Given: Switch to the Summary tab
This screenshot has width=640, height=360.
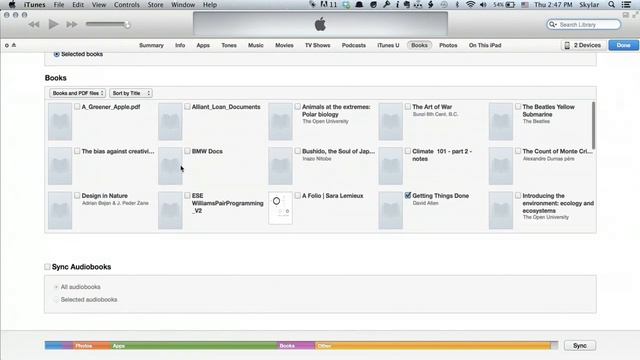Looking at the screenshot, I should (151, 45).
